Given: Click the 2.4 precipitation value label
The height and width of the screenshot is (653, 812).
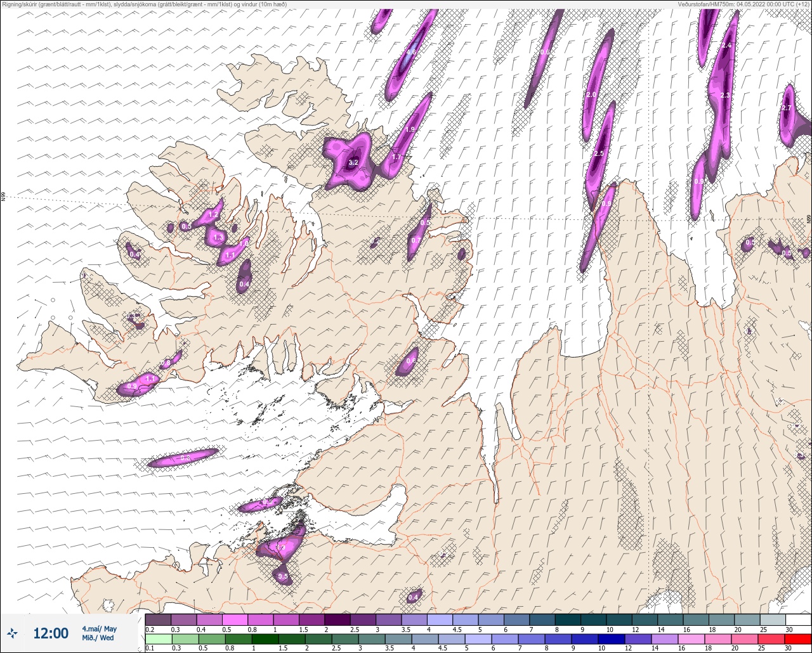Looking at the screenshot, I should tap(726, 46).
